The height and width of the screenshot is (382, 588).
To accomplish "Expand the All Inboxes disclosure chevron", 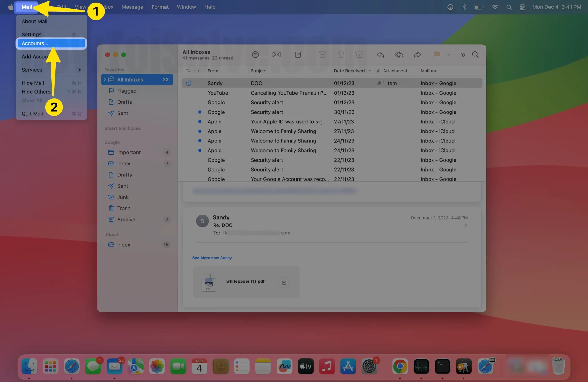I will [105, 79].
